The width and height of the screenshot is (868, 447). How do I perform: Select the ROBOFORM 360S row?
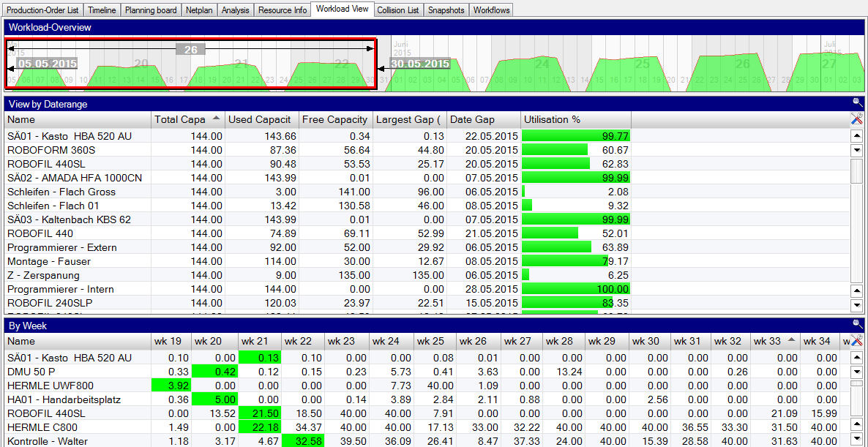[x=427, y=150]
